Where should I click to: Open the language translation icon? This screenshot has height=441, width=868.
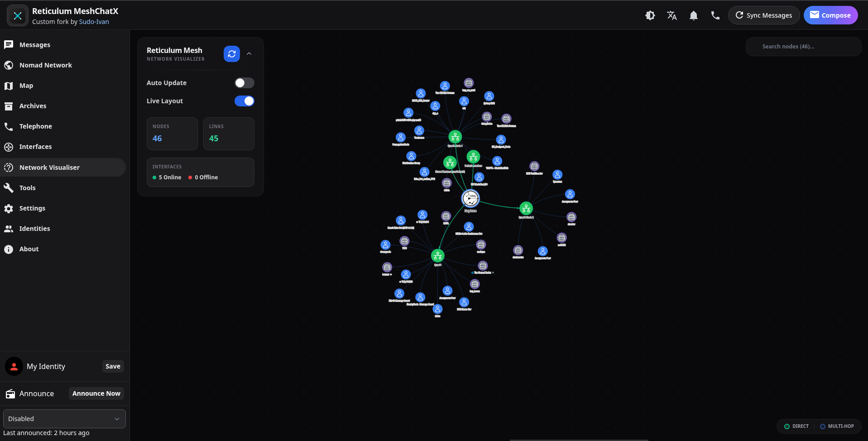[x=671, y=15]
